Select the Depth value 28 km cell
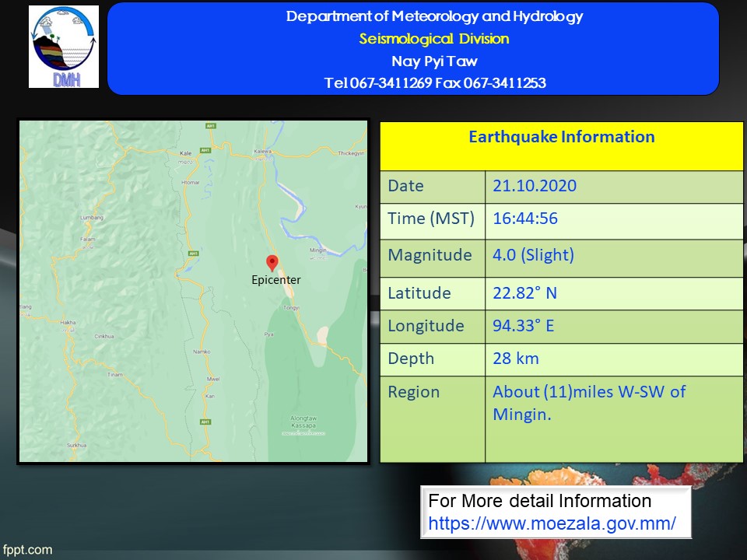Image resolution: width=747 pixels, height=560 pixels. [515, 359]
